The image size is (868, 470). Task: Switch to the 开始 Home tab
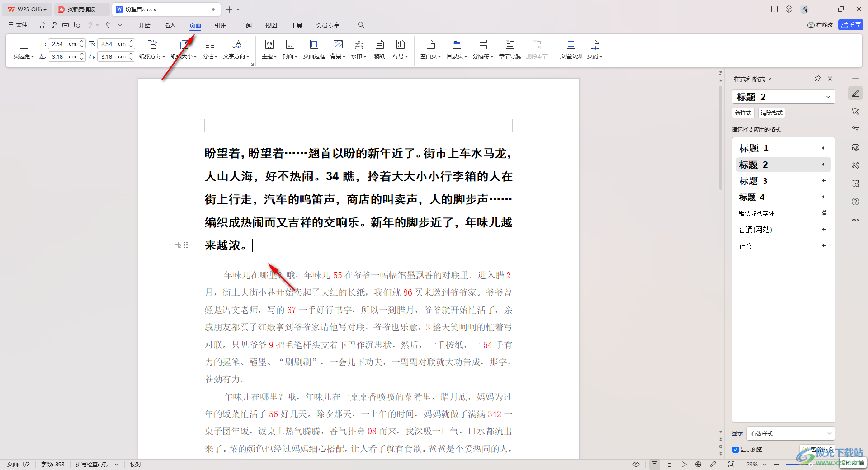(x=145, y=25)
